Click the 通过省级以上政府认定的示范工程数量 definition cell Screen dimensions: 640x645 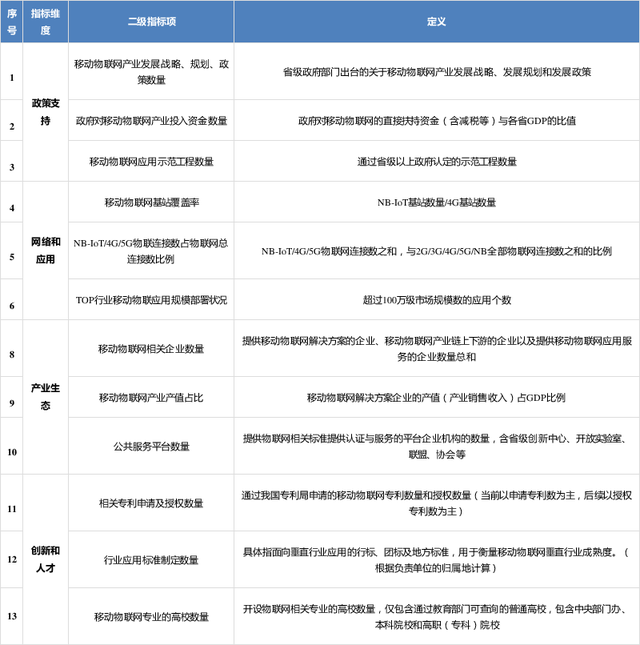[436, 160]
